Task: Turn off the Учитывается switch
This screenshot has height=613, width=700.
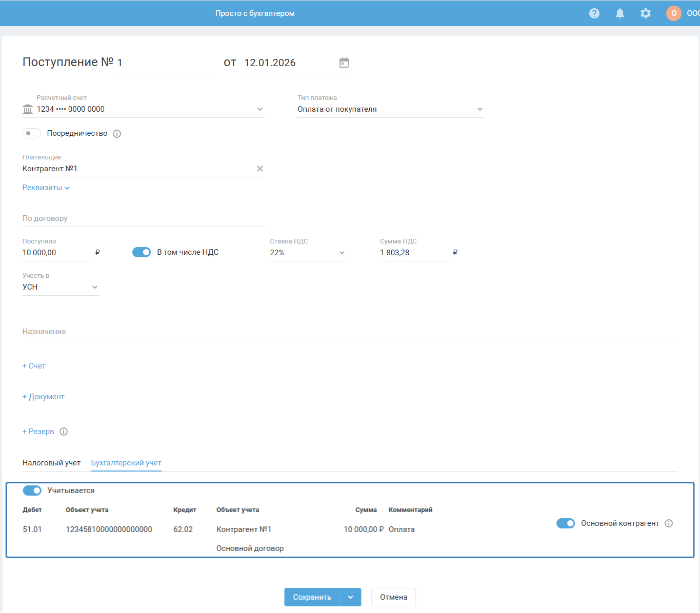Action: click(32, 491)
